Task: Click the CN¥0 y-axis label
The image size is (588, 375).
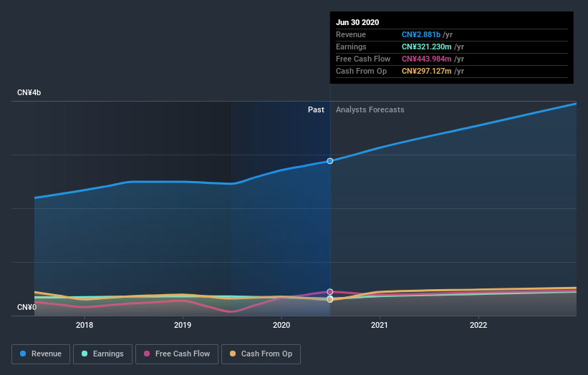Action: coord(26,307)
